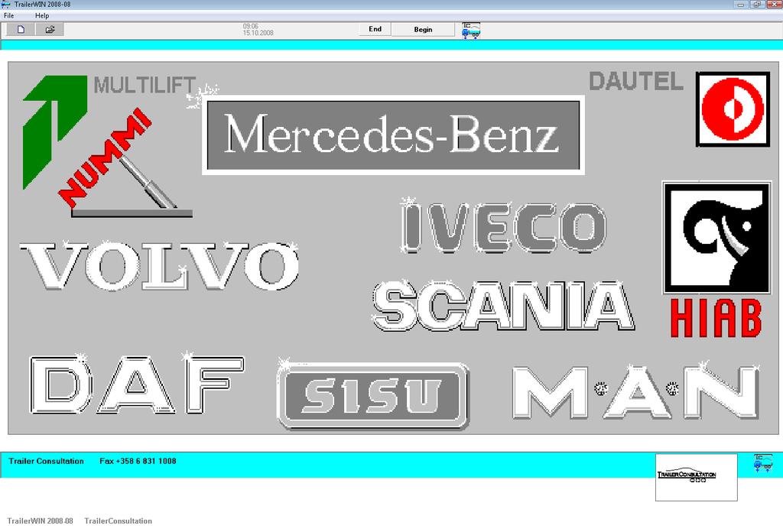Click the 15.10.2008 date display
The height and width of the screenshot is (532, 783).
(258, 33)
